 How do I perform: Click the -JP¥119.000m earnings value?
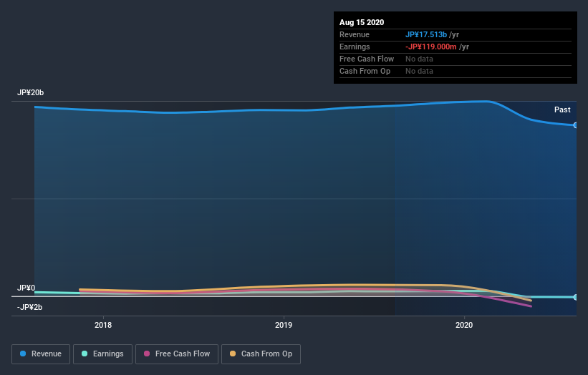pyautogui.click(x=431, y=47)
